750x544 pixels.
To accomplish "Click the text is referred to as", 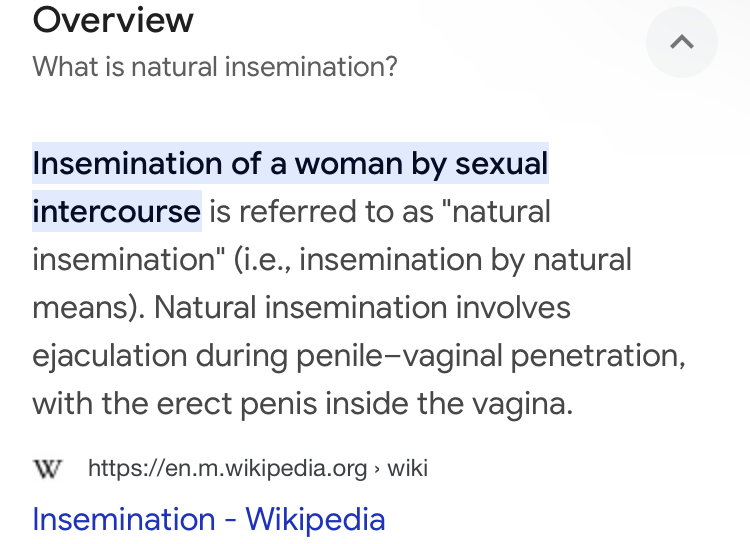I will coord(321,211).
